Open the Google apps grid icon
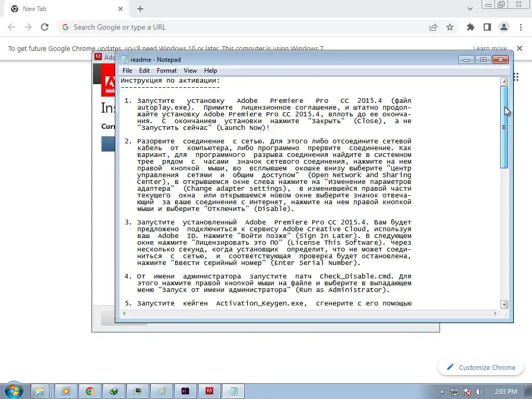 tap(516, 77)
